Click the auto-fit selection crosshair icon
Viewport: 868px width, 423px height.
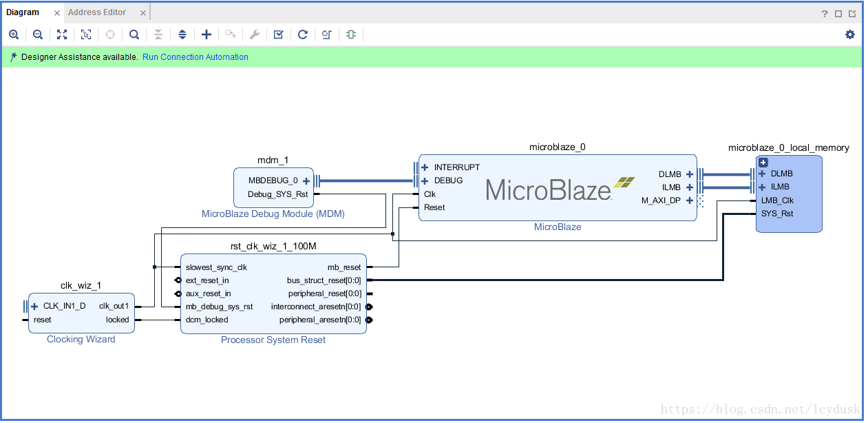coord(110,34)
